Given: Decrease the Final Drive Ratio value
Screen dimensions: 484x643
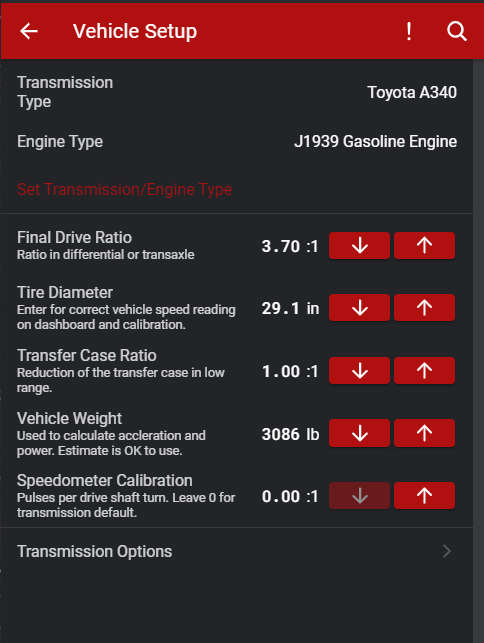Looking at the screenshot, I should [x=359, y=246].
